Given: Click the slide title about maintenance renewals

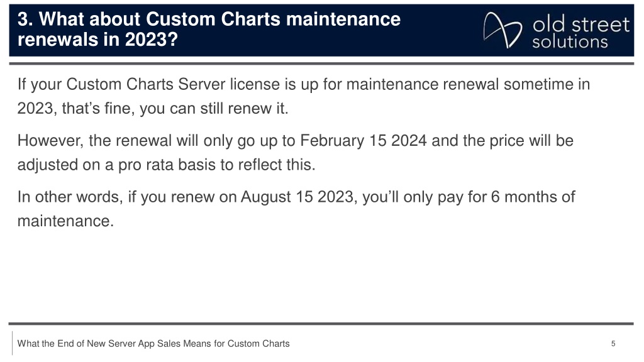Looking at the screenshot, I should 209,30.
